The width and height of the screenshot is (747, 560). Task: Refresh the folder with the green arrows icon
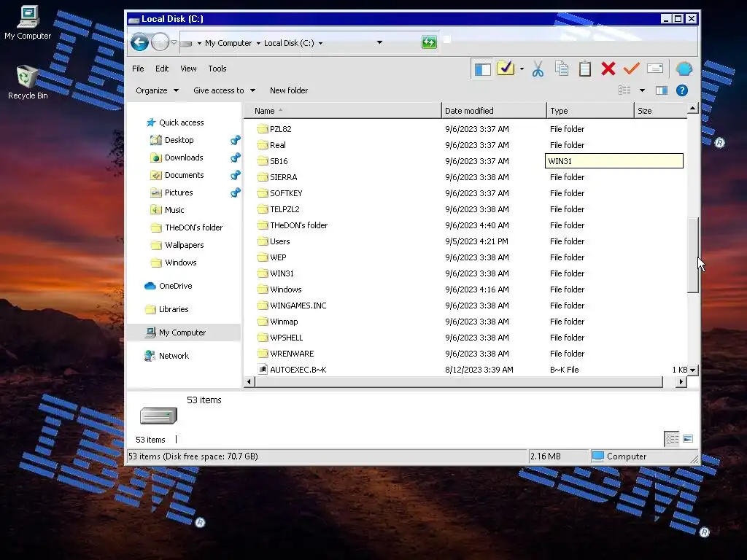[x=429, y=42]
